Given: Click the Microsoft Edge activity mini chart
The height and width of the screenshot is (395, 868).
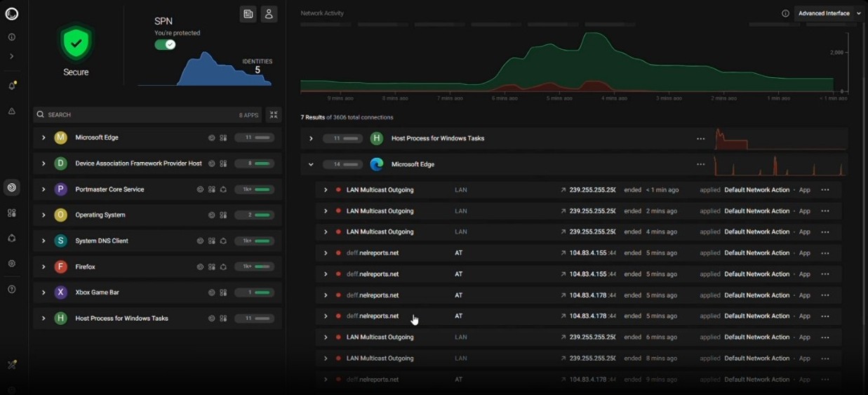Looking at the screenshot, I should (780, 164).
